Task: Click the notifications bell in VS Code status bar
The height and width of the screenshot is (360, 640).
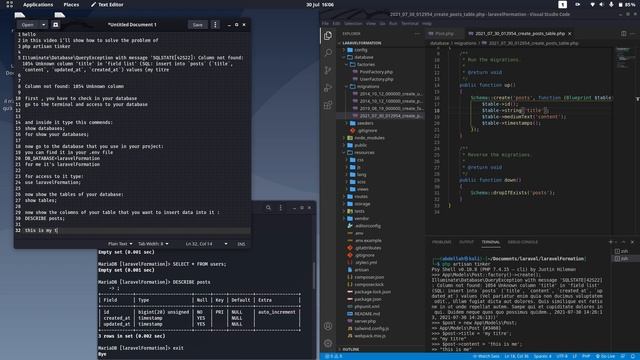Action: pos(633,356)
